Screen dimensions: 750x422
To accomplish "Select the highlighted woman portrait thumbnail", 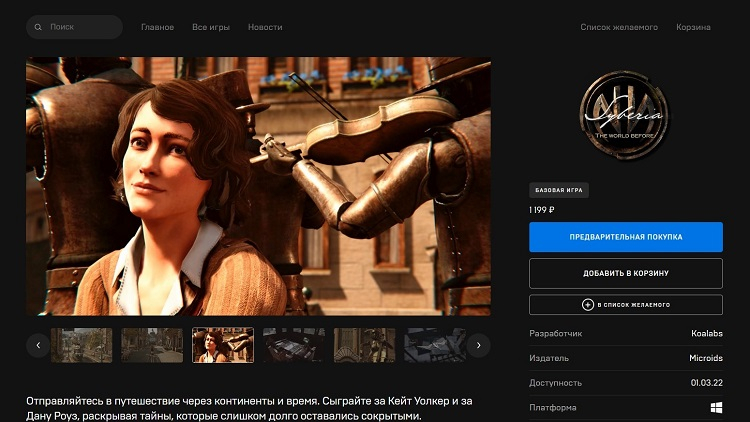I will [x=223, y=345].
